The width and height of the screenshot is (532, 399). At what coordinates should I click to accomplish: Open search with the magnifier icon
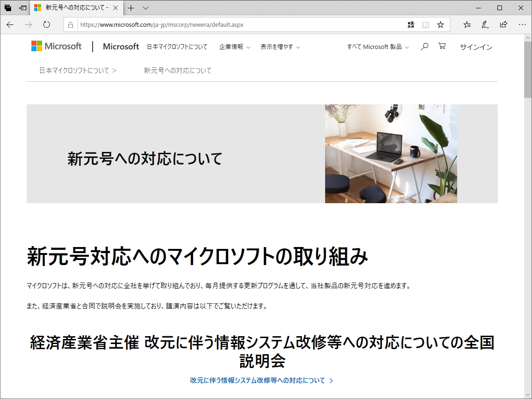424,46
